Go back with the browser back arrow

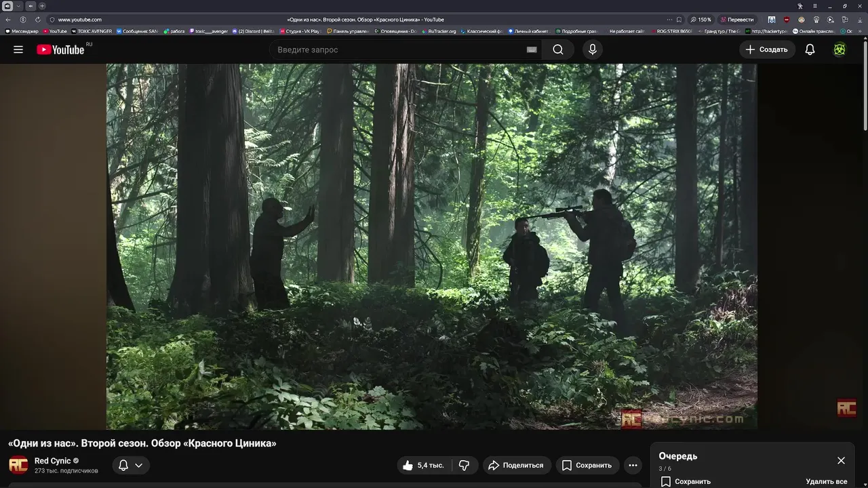coord(8,20)
